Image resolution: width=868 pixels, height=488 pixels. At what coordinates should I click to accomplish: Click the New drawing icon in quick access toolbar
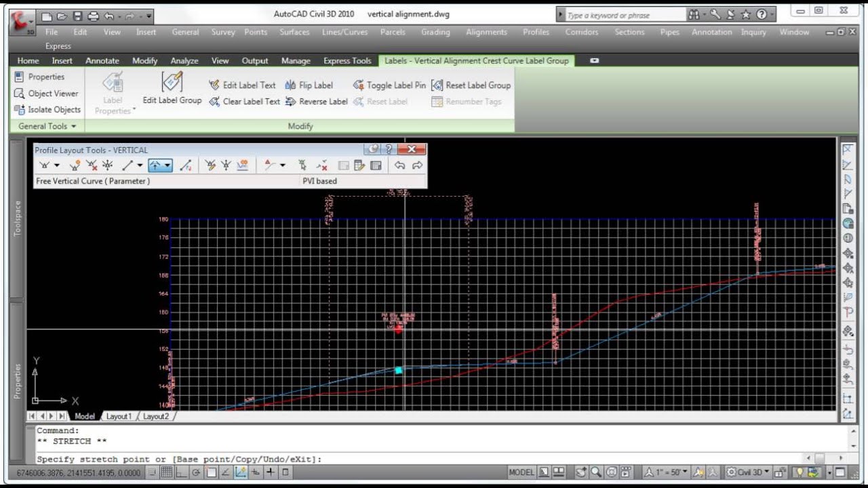click(47, 16)
